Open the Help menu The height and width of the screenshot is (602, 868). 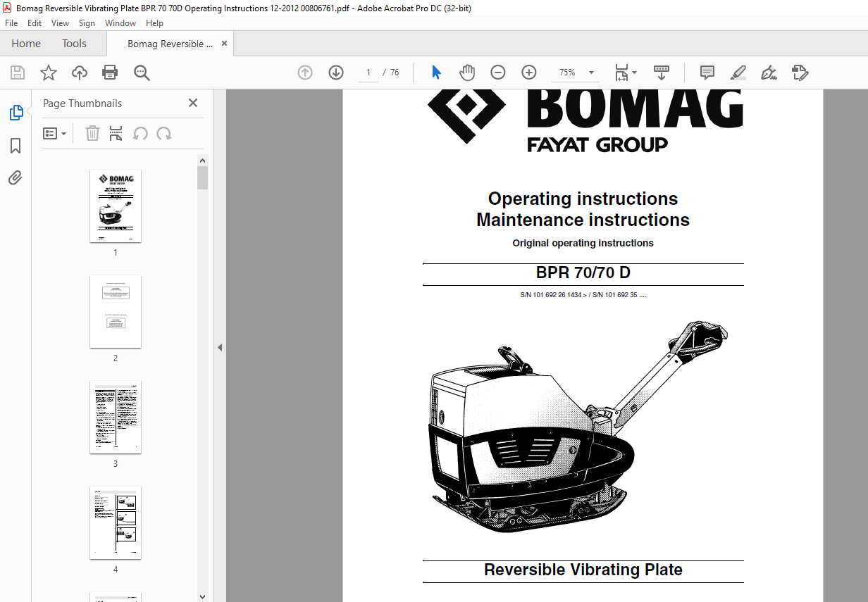click(154, 23)
